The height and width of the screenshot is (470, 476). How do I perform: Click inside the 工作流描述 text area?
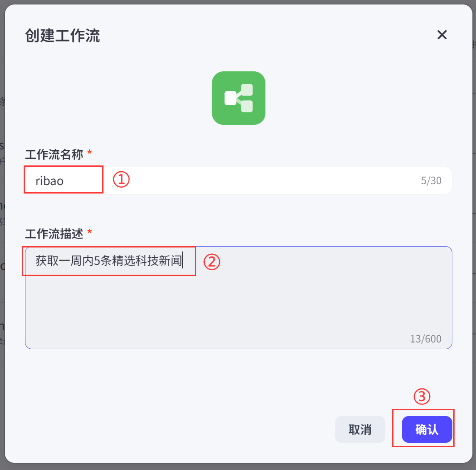239,298
